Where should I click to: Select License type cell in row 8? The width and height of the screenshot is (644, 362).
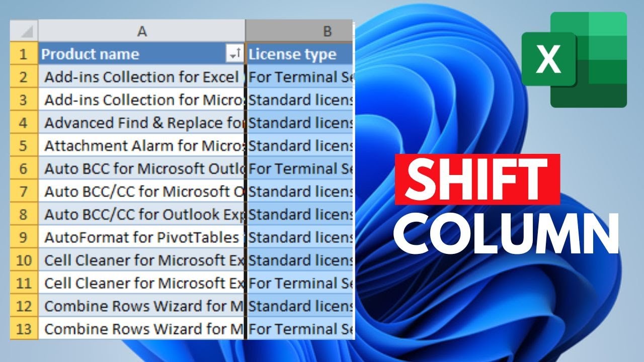(x=300, y=214)
